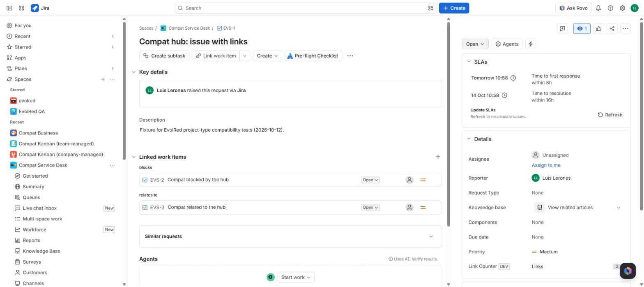This screenshot has width=644, height=287.
Task: Create a new space with plus icon
Action: tap(103, 79)
